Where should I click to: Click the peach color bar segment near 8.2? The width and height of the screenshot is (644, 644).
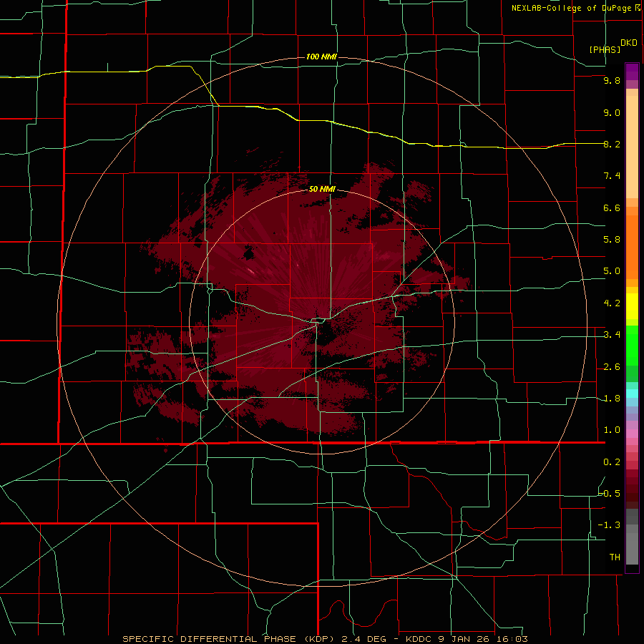[632, 147]
